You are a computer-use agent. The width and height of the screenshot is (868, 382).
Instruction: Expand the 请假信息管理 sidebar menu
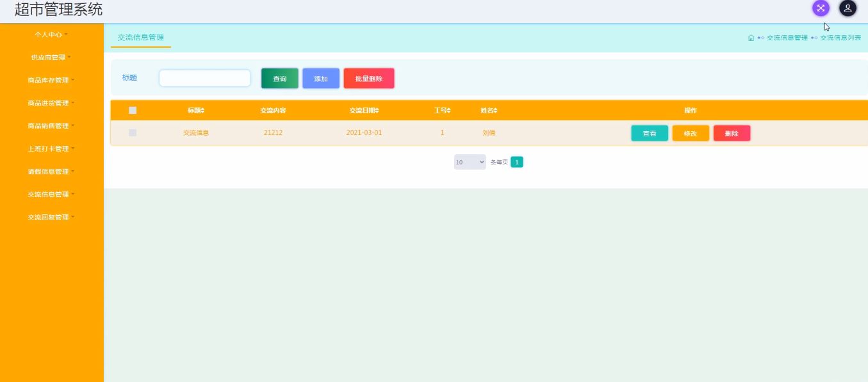(x=51, y=172)
